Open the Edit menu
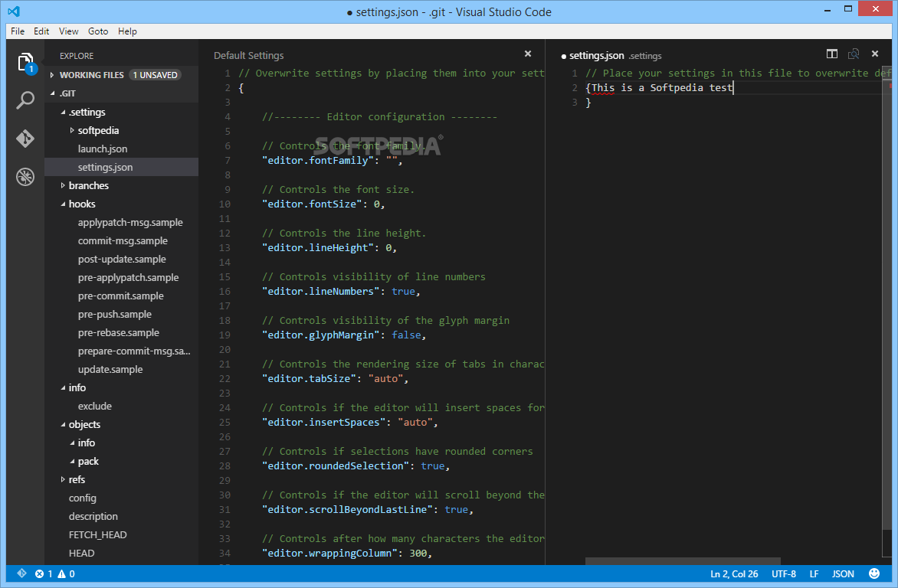The width and height of the screenshot is (898, 588). [x=41, y=31]
